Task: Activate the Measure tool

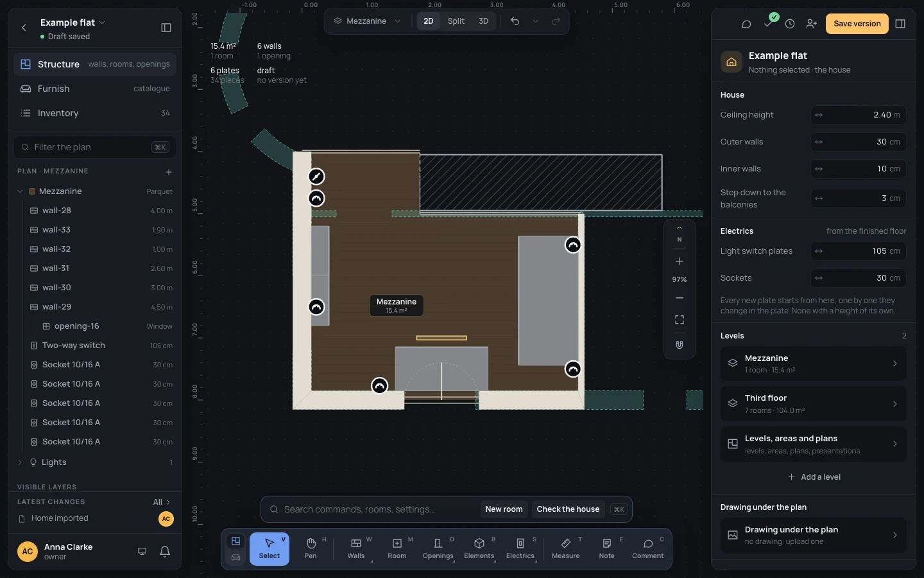Action: coord(566,548)
